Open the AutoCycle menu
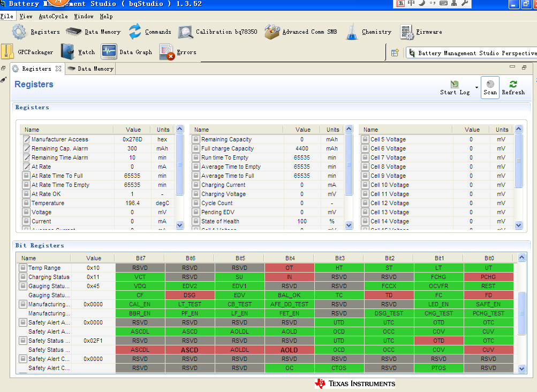This screenshot has width=537, height=392. 54,16
